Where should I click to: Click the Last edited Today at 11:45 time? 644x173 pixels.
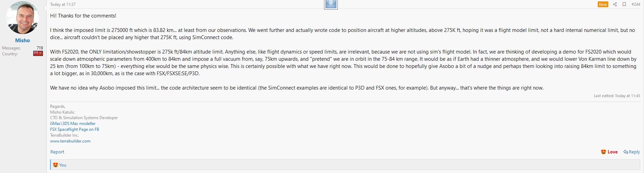pyautogui.click(x=628, y=96)
